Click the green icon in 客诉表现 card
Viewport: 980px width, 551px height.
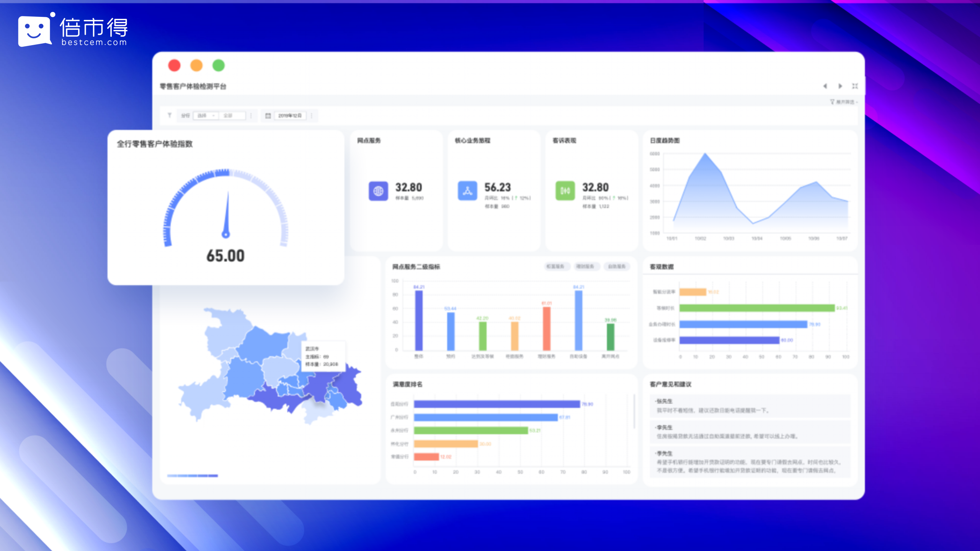pyautogui.click(x=565, y=191)
